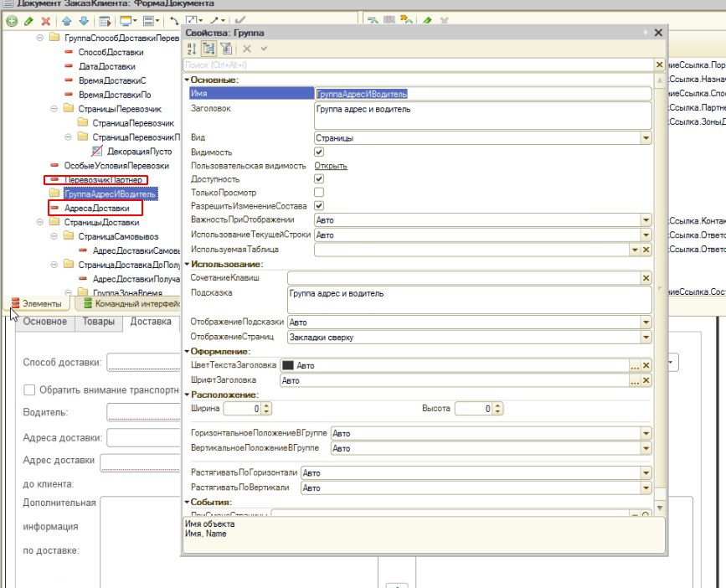Click the pencil Edit icon in form toolbar

(28, 20)
